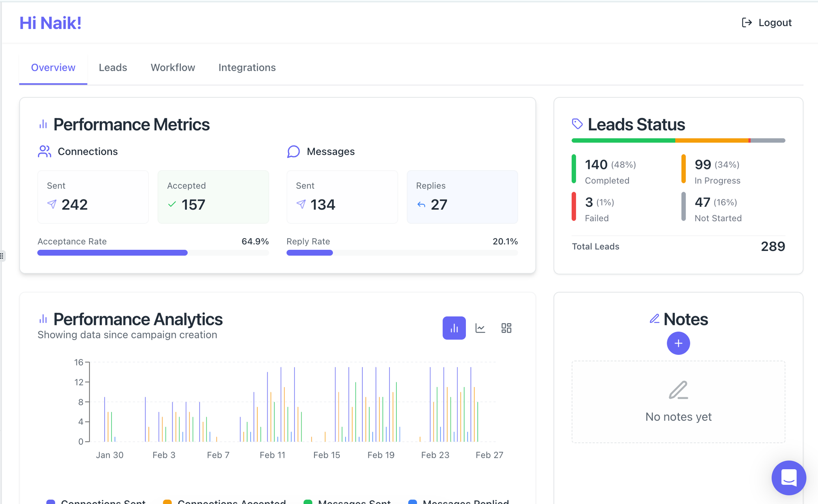Click the Notes pencil header icon

click(x=654, y=319)
